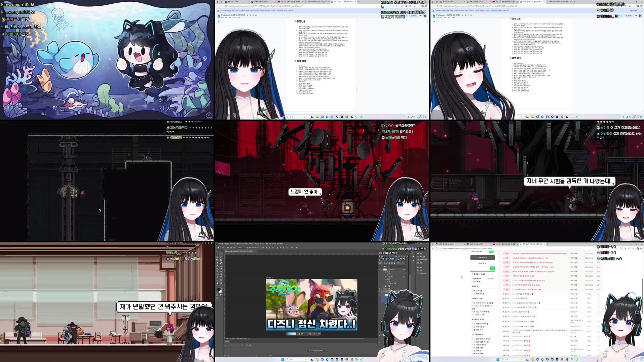Toggle visibility of the top layer's eye icon
644x362 pixels.
(x=379, y=267)
